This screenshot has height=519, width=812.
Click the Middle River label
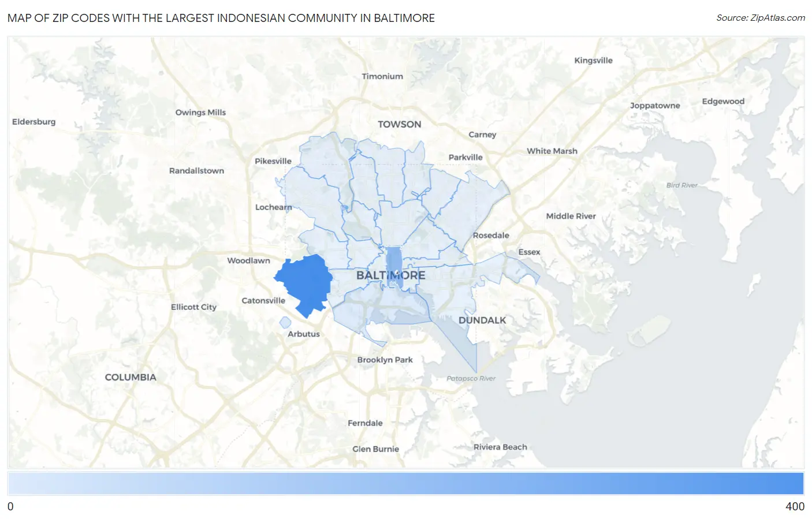point(571,216)
